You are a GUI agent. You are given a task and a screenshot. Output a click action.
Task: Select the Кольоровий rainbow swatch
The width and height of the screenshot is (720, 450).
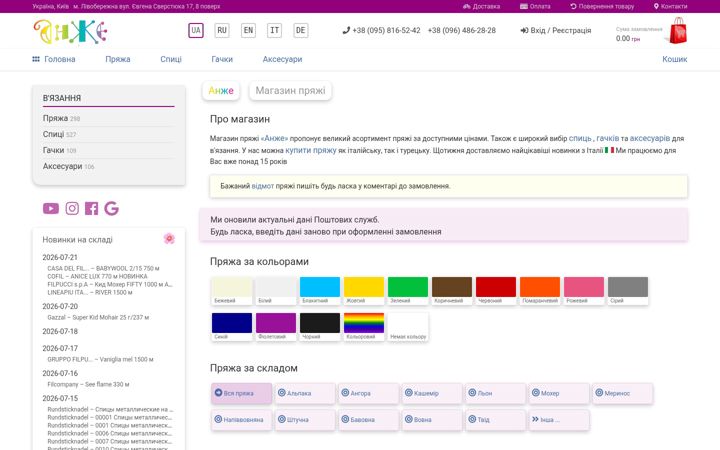[364, 327]
